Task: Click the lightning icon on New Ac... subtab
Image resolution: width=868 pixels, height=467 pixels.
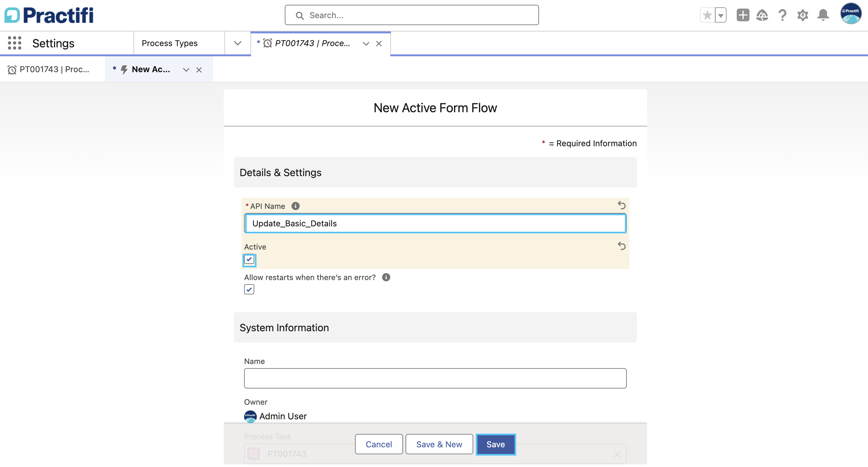Action: click(124, 70)
